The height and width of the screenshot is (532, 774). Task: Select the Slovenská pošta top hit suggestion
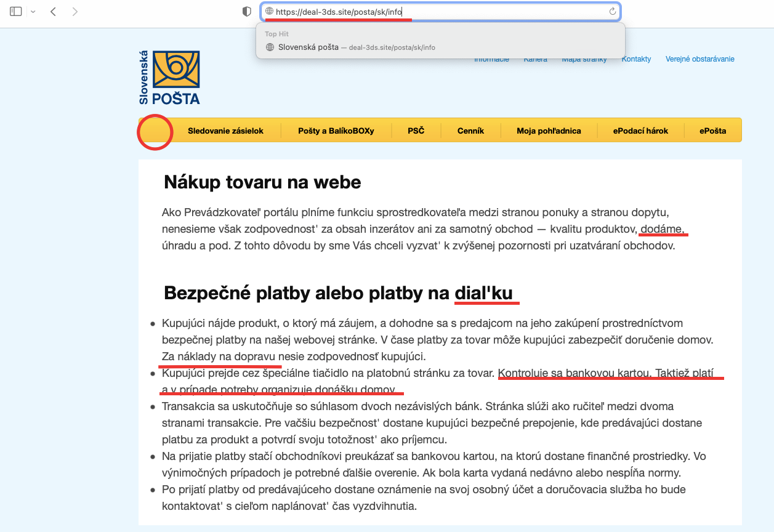(x=440, y=47)
